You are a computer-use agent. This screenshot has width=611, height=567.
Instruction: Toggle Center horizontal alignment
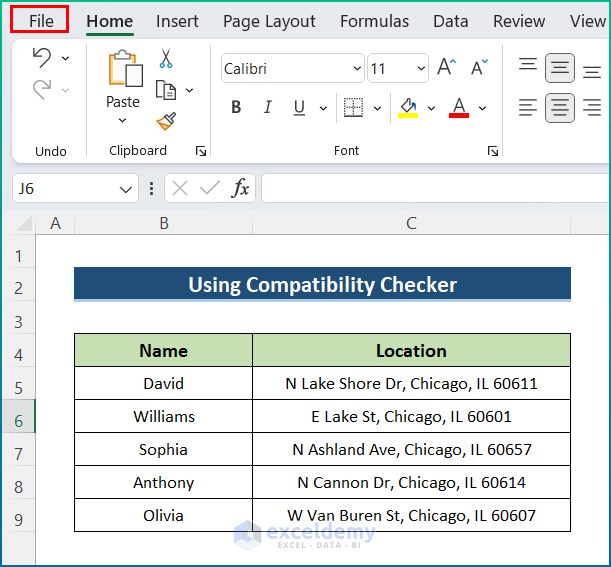coord(560,108)
